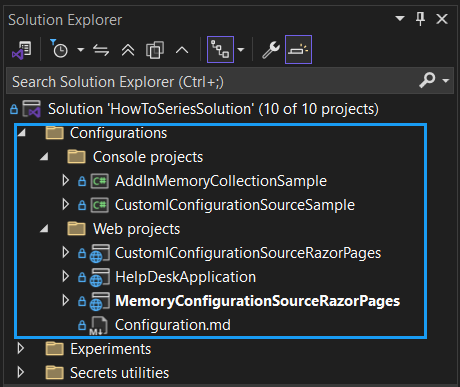
Task: Expand the Secrets utilities folder
Action: pos(21,373)
